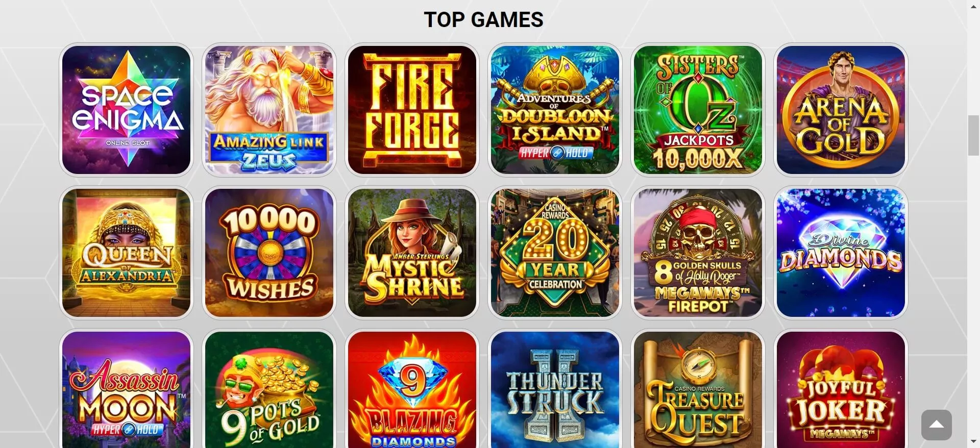980x448 pixels.
Task: Open the Divine Diamonds game
Action: [x=841, y=253]
